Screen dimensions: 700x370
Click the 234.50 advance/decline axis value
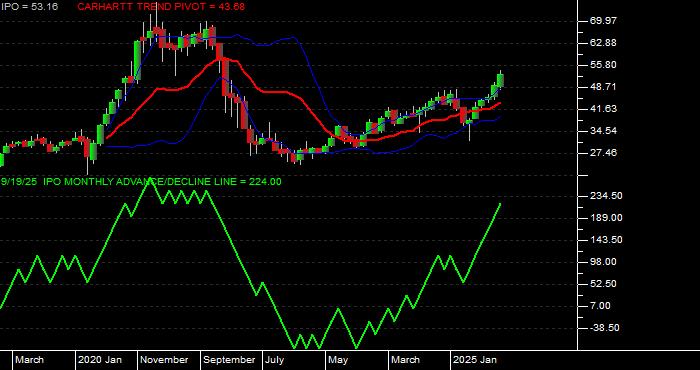click(x=606, y=196)
